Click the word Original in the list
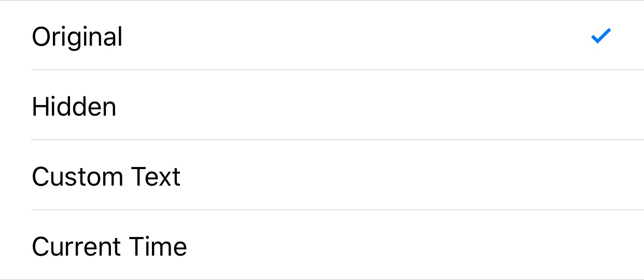 (x=77, y=38)
